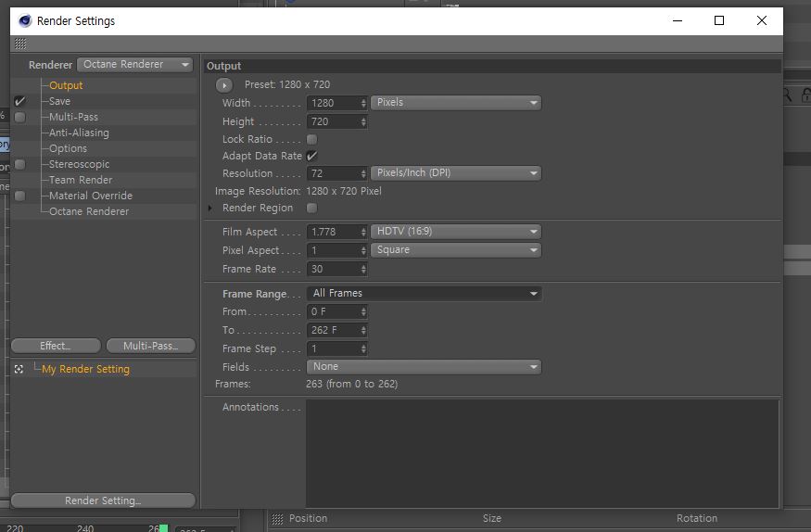Click the Frame Rate stepper arrows

point(363,270)
